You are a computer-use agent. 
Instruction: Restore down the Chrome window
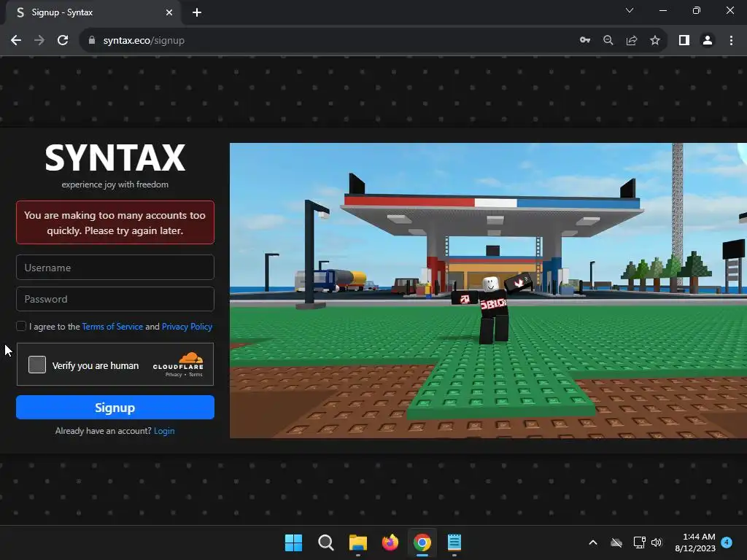(697, 10)
